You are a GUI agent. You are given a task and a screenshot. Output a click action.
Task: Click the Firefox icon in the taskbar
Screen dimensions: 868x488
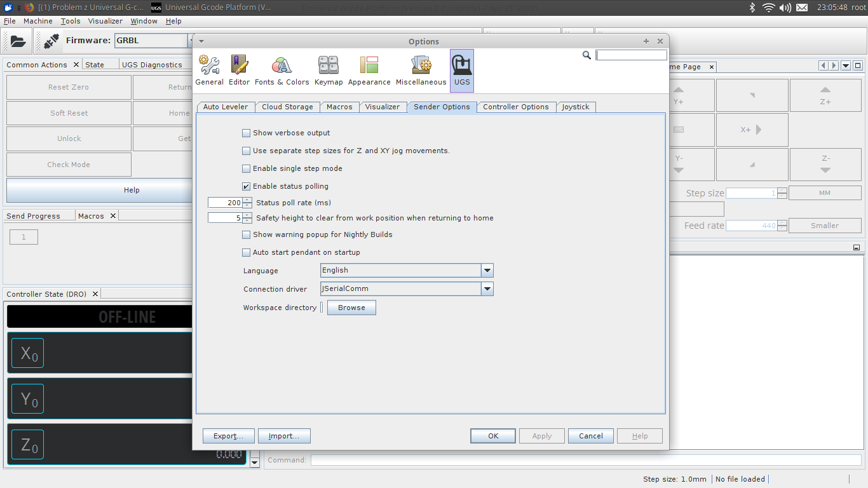29,8
